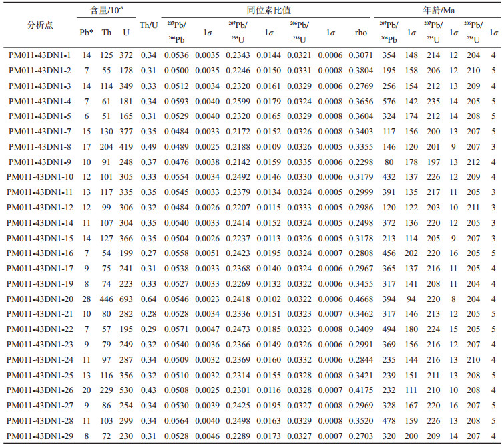The width and height of the screenshot is (504, 447).
Task: Select row label PM011-43DN1-26
Action: tap(40, 390)
